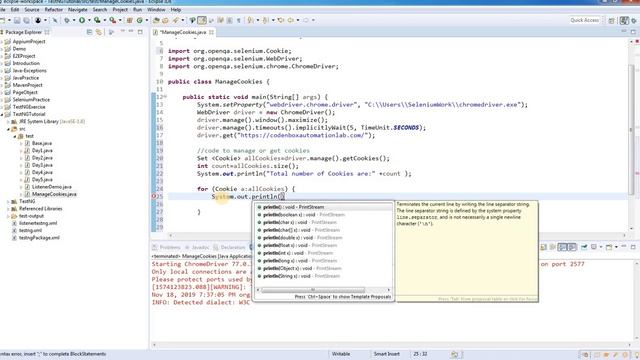The image size is (640, 360).
Task: Click the New Java Class green icon
Action: 140,20
